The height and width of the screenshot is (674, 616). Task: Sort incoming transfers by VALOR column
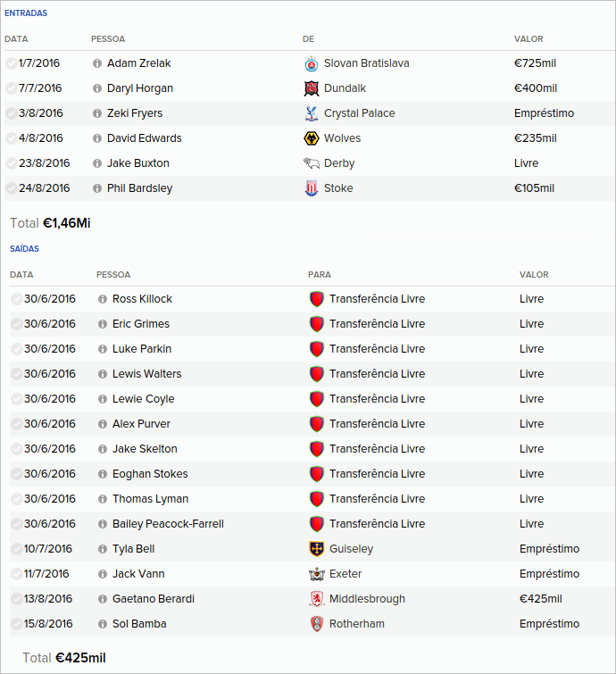[x=529, y=39]
